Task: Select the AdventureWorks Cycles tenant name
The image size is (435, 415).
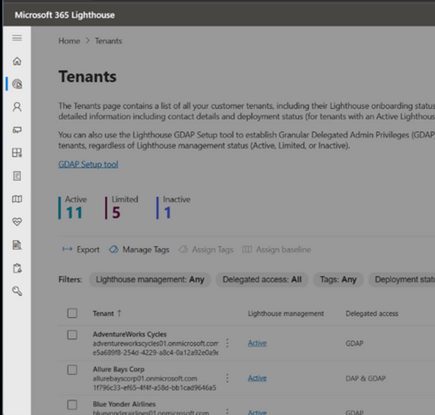Action: point(130,334)
